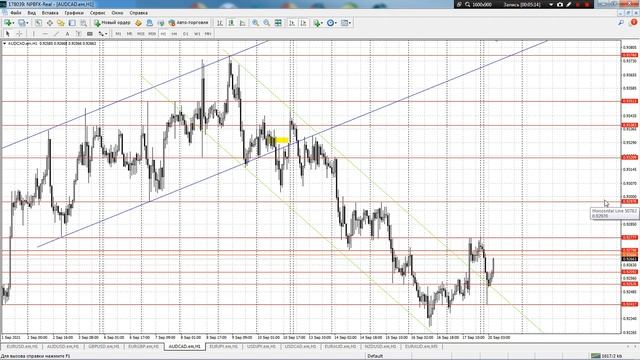Open the Вставка menu
Viewport: 640px width, 360px height.
[50, 13]
